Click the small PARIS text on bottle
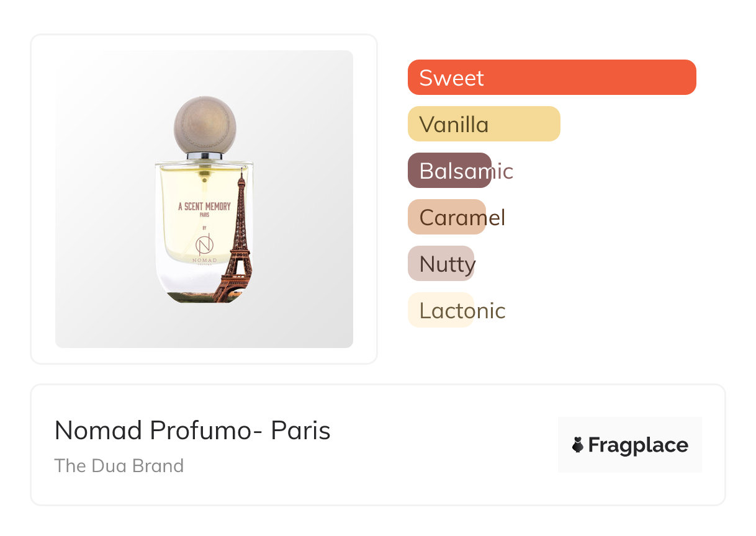 point(204,216)
